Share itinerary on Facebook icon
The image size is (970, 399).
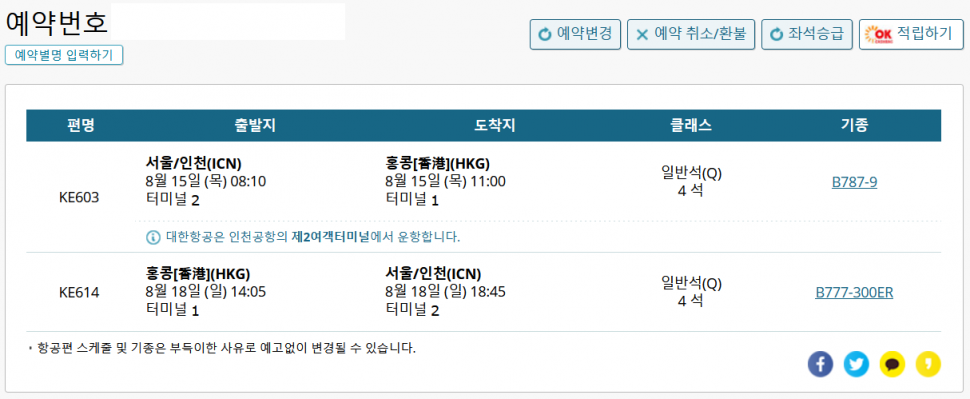[820, 364]
